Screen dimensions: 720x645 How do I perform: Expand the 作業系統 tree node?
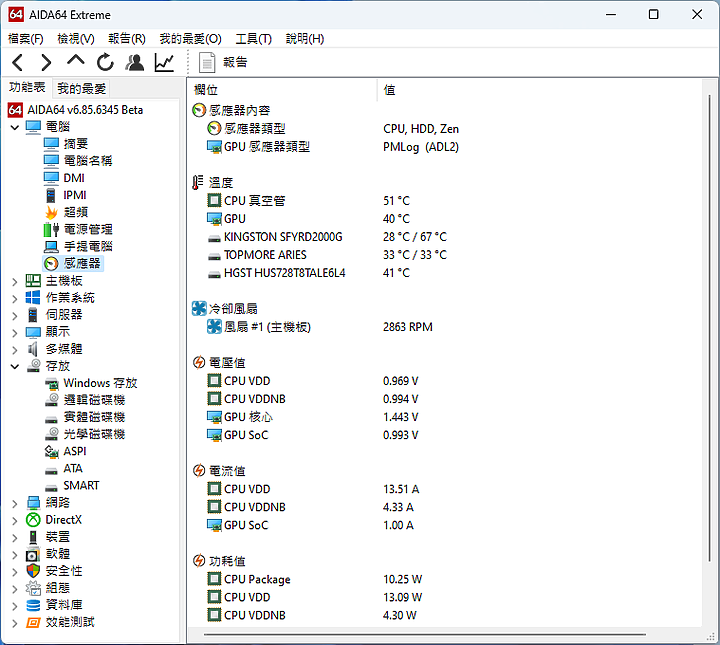(15, 299)
